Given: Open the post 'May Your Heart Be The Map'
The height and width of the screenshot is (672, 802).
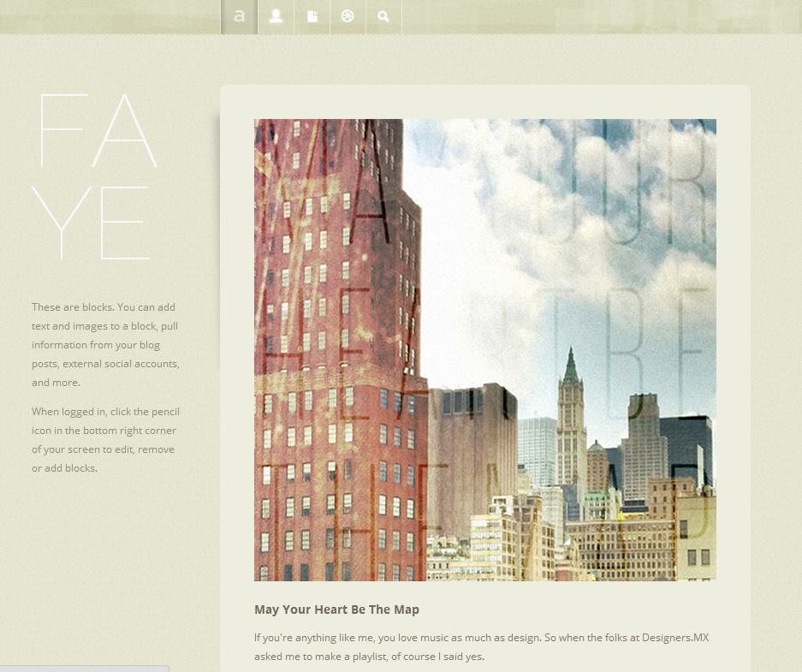Looking at the screenshot, I should [336, 610].
